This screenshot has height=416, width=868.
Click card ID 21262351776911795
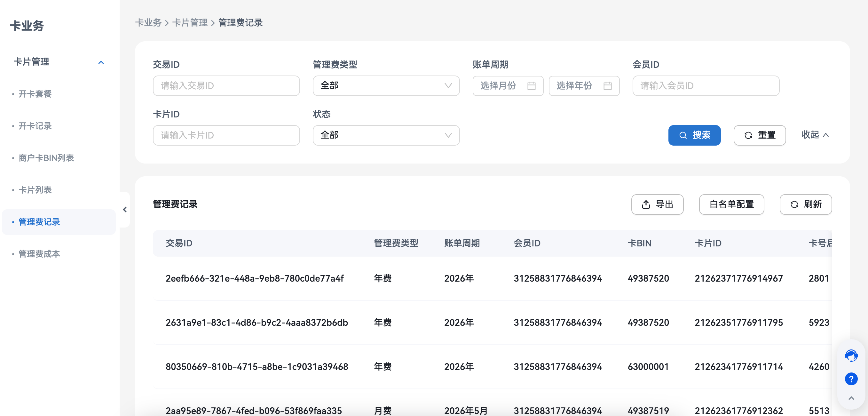click(738, 323)
